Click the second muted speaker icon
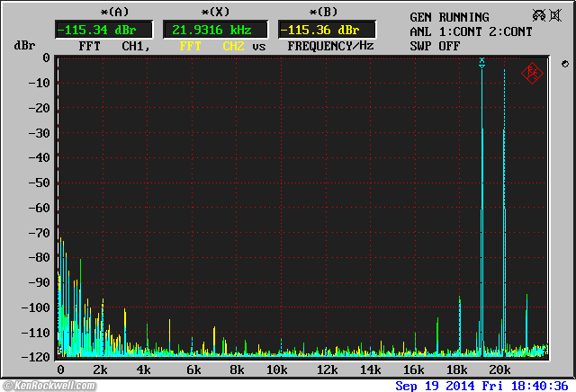 point(557,15)
